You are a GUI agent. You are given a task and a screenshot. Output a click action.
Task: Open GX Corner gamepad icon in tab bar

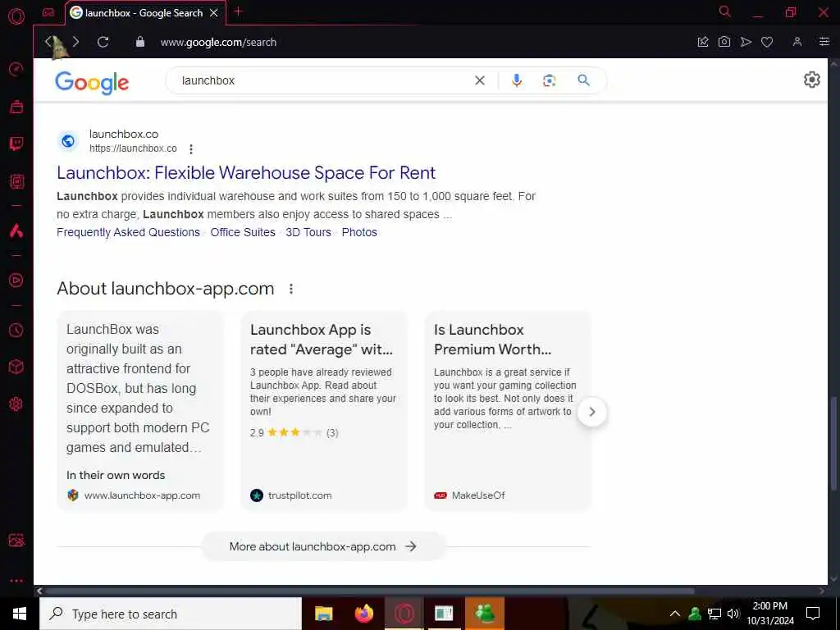[x=48, y=12]
